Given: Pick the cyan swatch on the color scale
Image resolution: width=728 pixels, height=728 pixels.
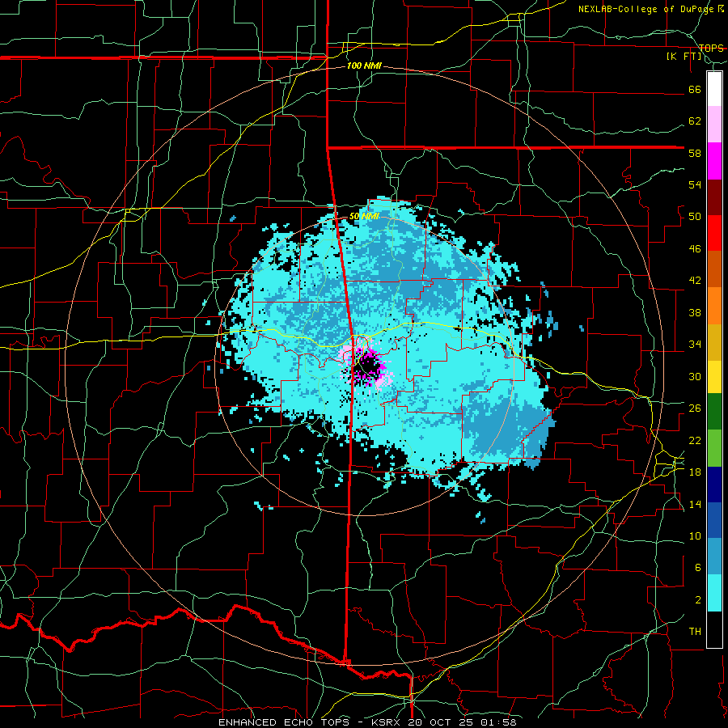Looking at the screenshot, I should click(x=714, y=593).
